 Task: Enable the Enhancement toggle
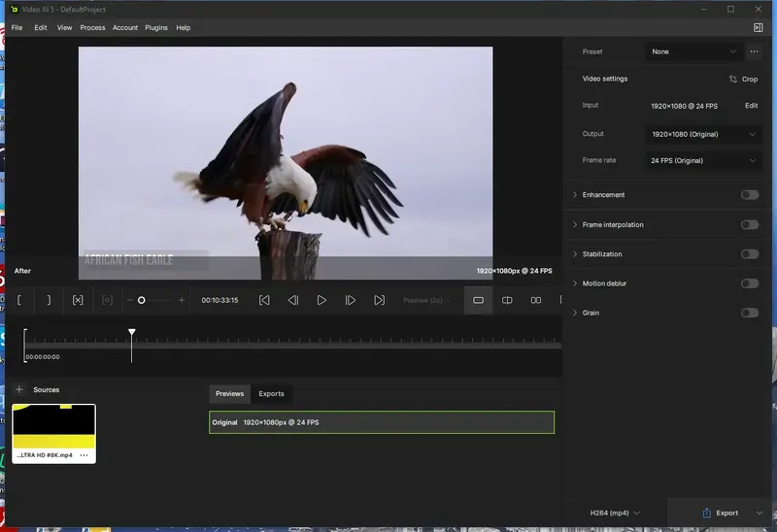[749, 195]
